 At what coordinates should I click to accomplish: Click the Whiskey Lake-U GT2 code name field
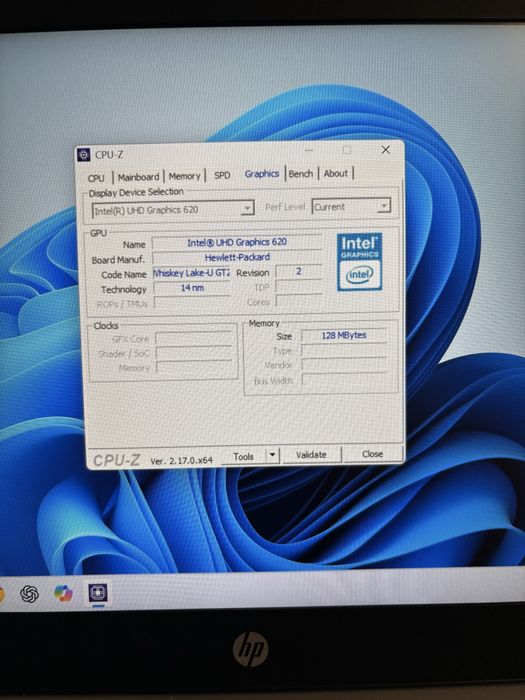tap(192, 273)
